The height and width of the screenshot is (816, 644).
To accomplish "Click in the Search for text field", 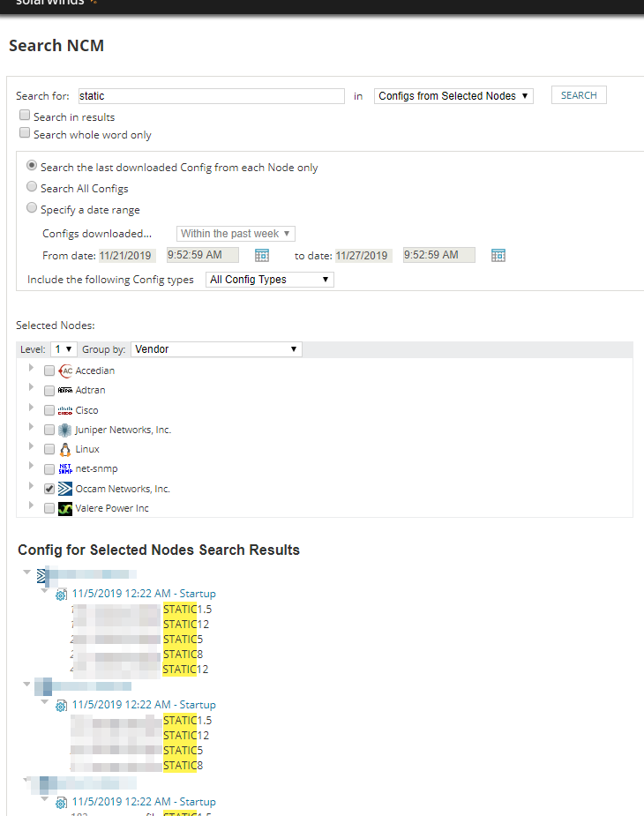I will (x=212, y=96).
